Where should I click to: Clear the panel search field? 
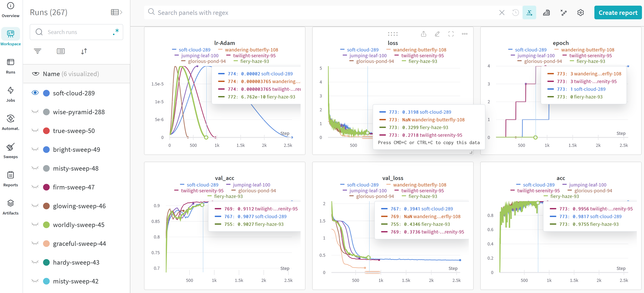tap(501, 12)
